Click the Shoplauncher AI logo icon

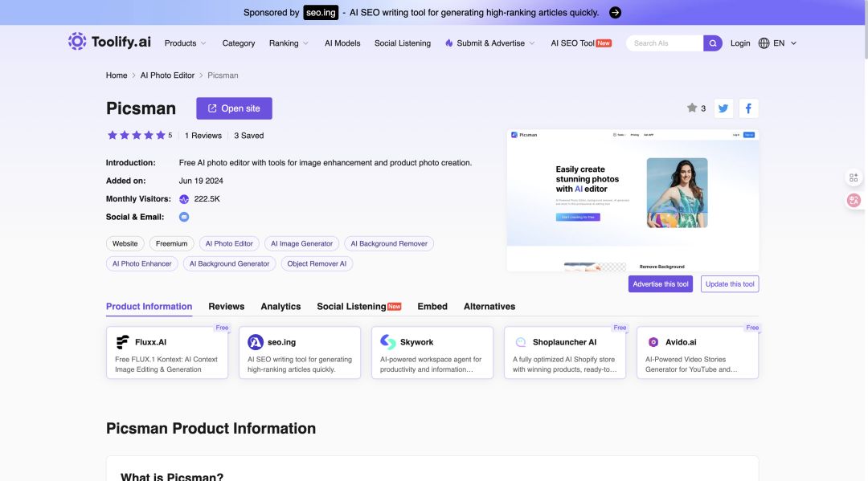click(520, 342)
